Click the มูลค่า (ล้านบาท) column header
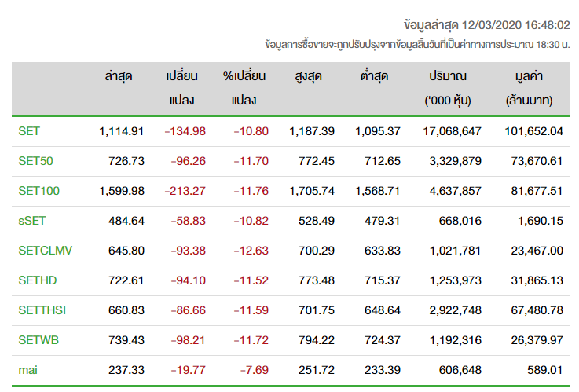Image resolution: width=579 pixels, height=392 pixels. pos(530,88)
